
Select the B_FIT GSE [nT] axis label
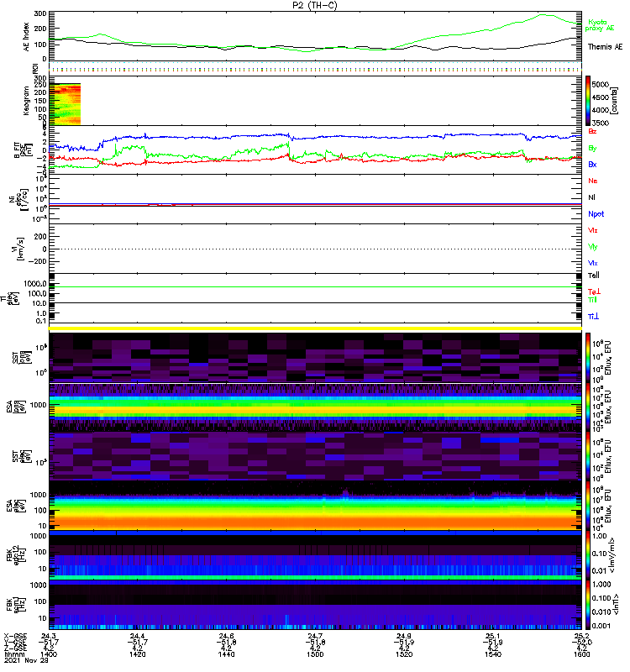(24, 150)
